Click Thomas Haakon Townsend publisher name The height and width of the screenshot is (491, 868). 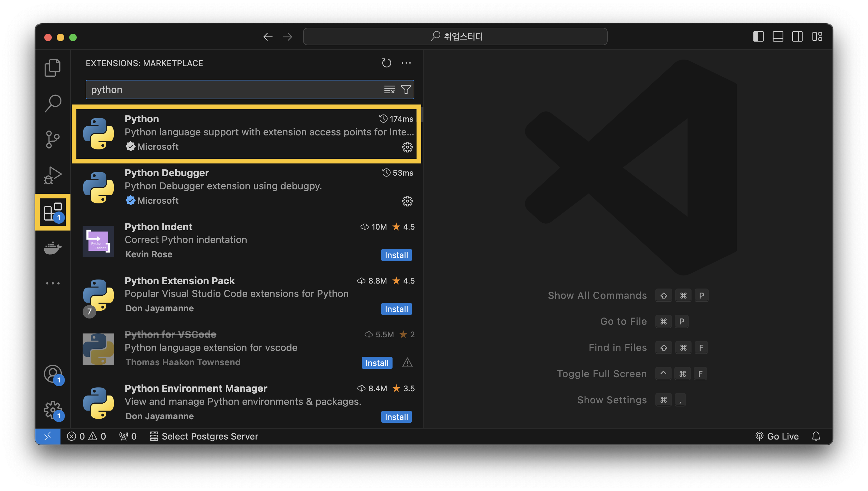point(183,362)
